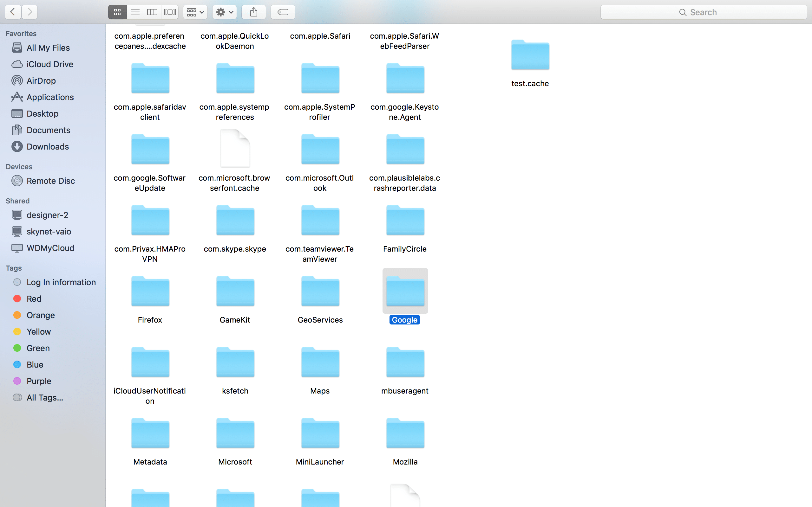Expand the arrange items dropdown
This screenshot has width=812, height=507.
[x=195, y=12]
